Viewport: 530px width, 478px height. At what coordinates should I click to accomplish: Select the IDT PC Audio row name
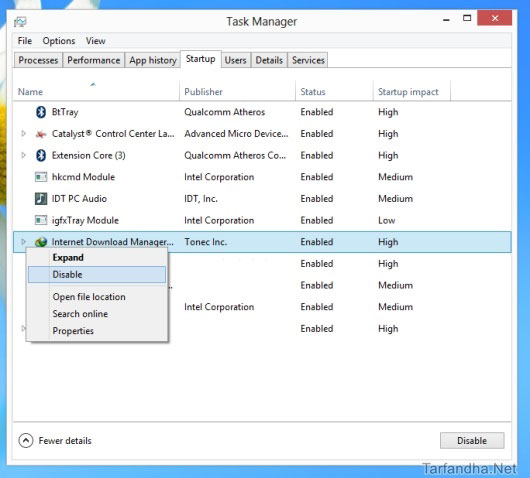[79, 198]
